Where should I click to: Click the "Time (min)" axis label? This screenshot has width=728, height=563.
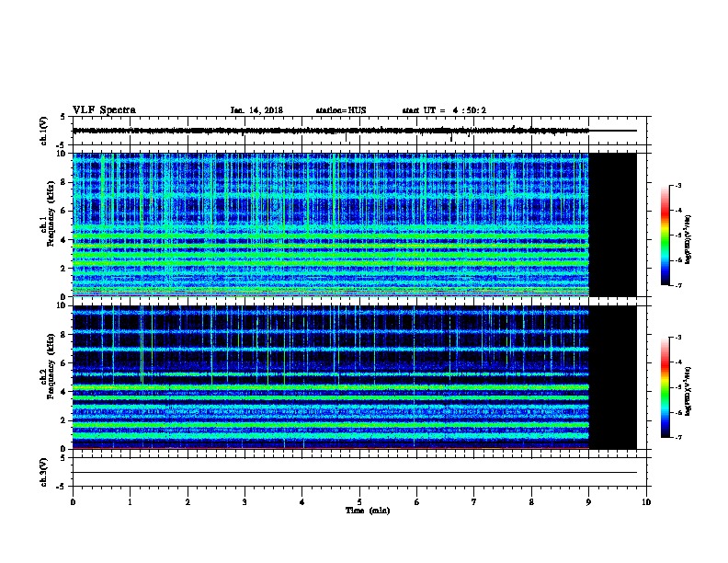tap(368, 511)
